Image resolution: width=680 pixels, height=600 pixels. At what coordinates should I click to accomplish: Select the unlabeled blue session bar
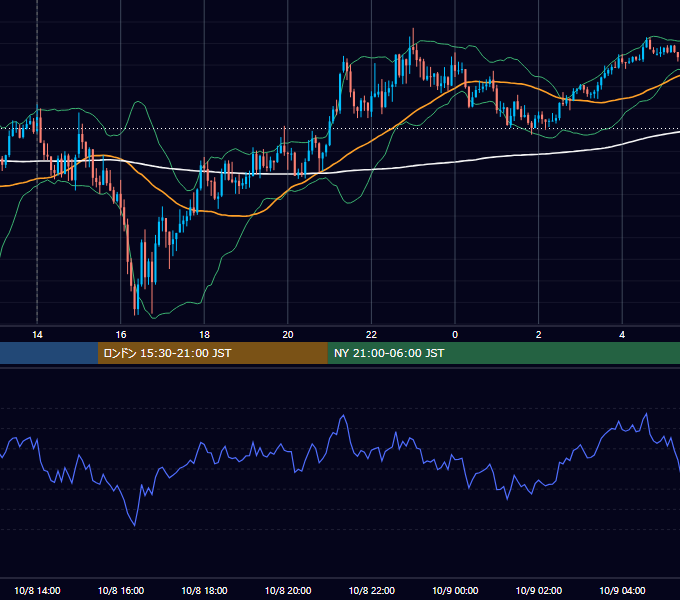point(49,353)
